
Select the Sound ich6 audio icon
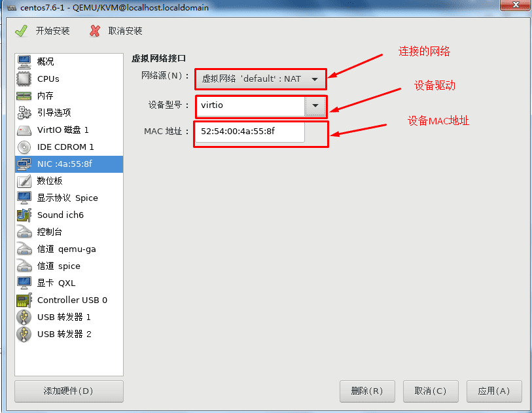24,215
